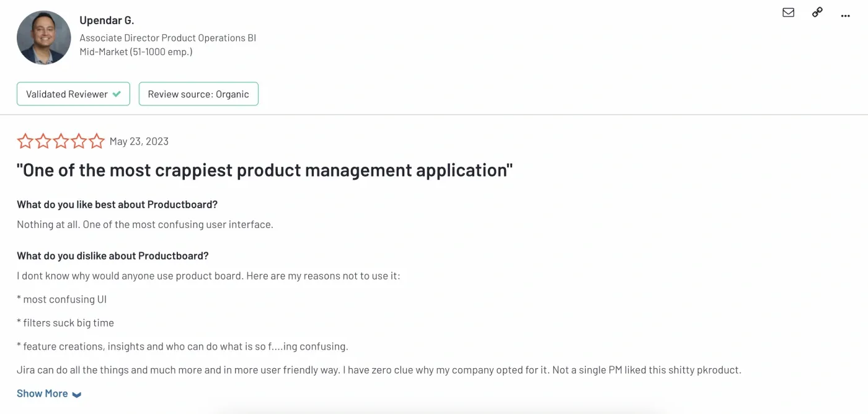Select the second rating star
Image resolution: width=868 pixels, height=414 pixels.
click(43, 141)
